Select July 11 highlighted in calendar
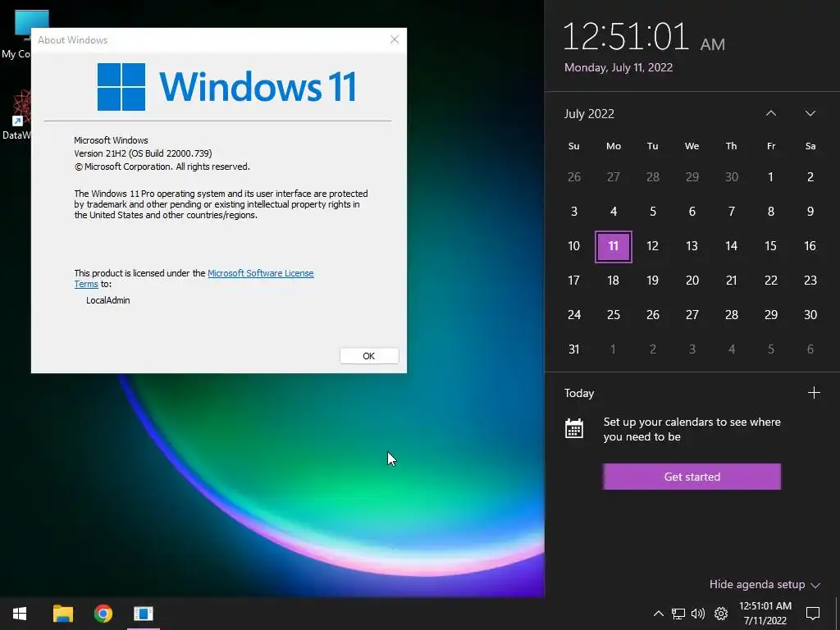 pyautogui.click(x=614, y=246)
